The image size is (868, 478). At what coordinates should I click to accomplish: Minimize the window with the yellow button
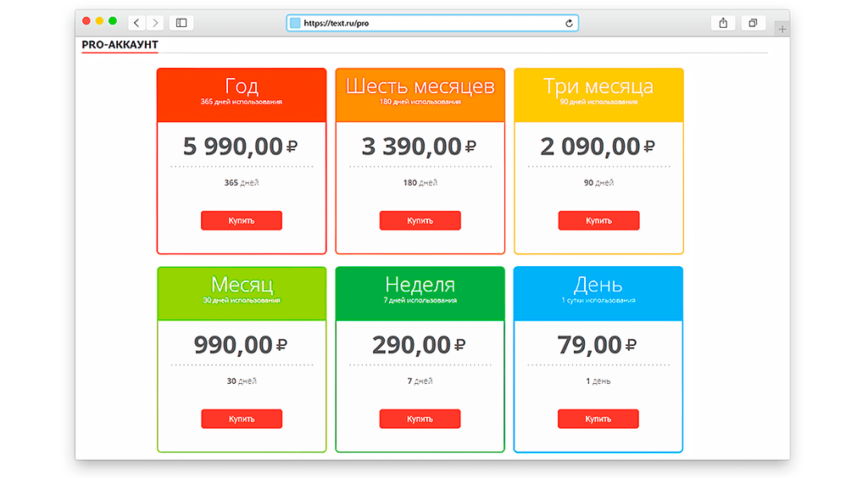[100, 21]
